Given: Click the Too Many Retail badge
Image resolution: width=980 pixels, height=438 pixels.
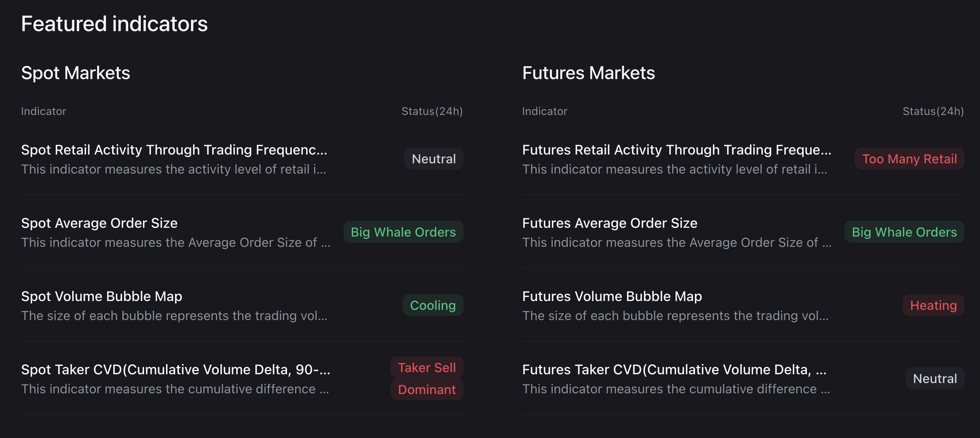Looking at the screenshot, I should (x=909, y=159).
